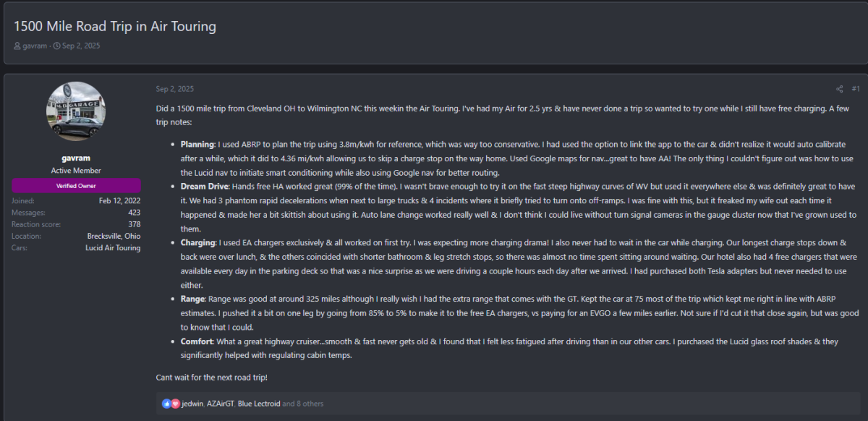
Task: Click the thread title 1500 Mile Road Trip
Action: [x=115, y=27]
